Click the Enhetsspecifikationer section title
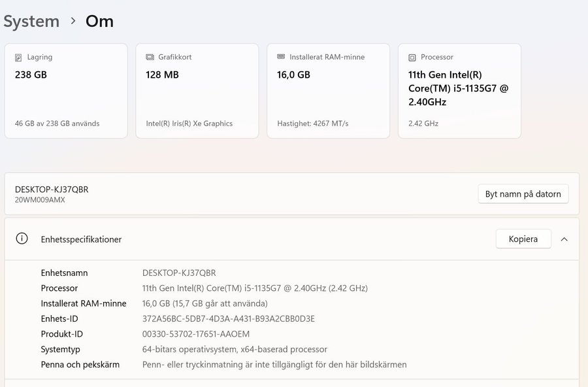This screenshot has width=588, height=387. (81, 239)
